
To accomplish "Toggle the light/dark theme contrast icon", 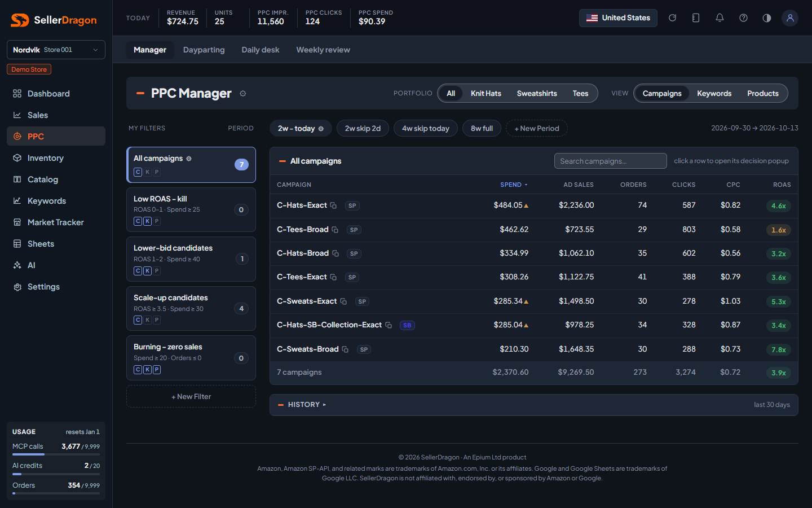I will point(767,18).
